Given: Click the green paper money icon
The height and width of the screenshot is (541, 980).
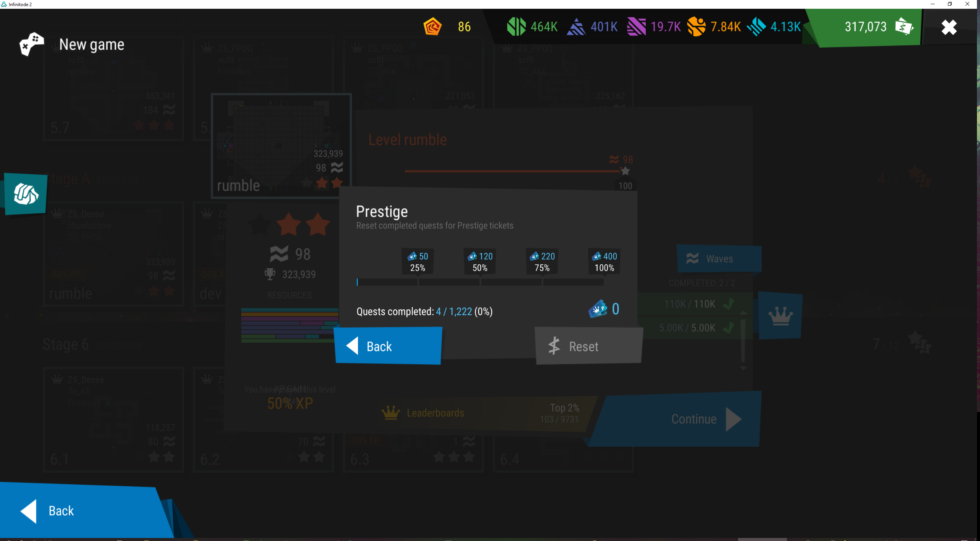Looking at the screenshot, I should [904, 27].
